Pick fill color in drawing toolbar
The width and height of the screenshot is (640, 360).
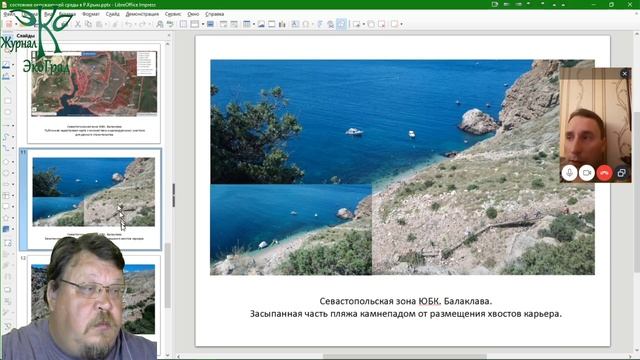tap(6, 76)
